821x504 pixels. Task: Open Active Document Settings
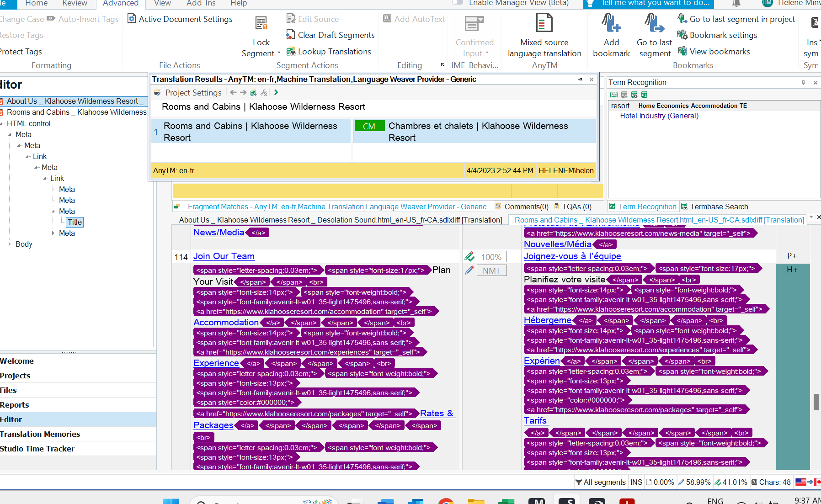click(x=180, y=19)
